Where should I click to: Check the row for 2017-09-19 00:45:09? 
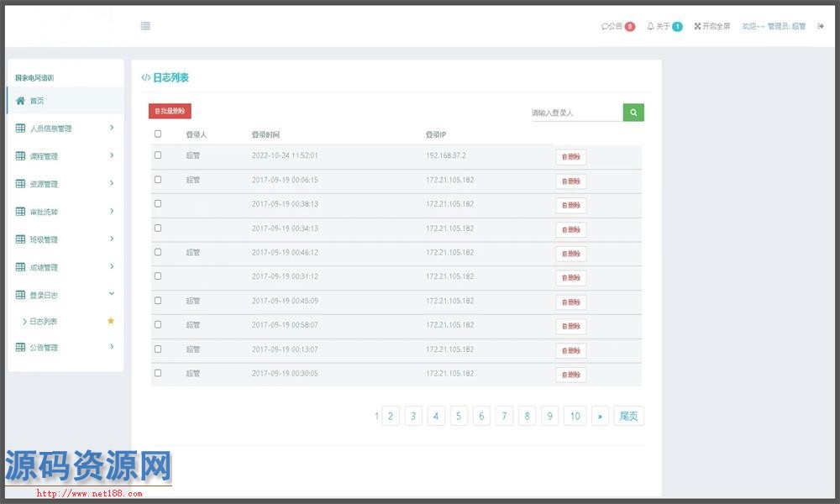[158, 301]
